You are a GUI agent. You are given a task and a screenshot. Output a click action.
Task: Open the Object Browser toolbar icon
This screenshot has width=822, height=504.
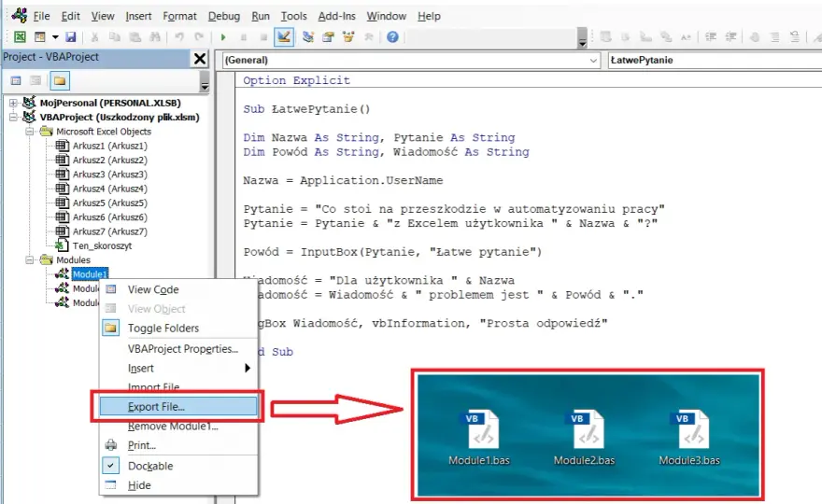[x=348, y=36]
